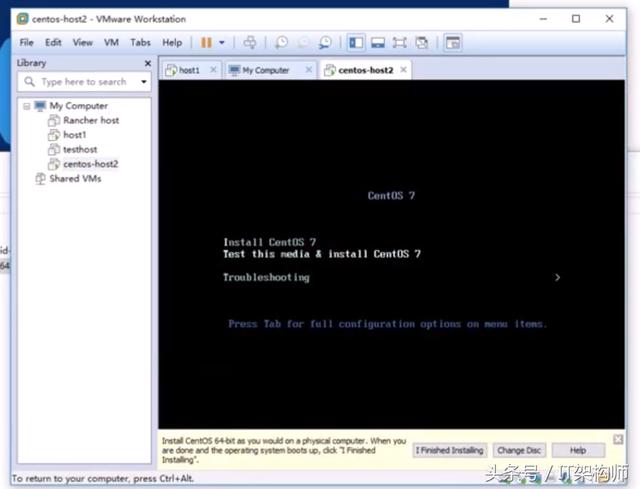Open the File menu

[27, 42]
